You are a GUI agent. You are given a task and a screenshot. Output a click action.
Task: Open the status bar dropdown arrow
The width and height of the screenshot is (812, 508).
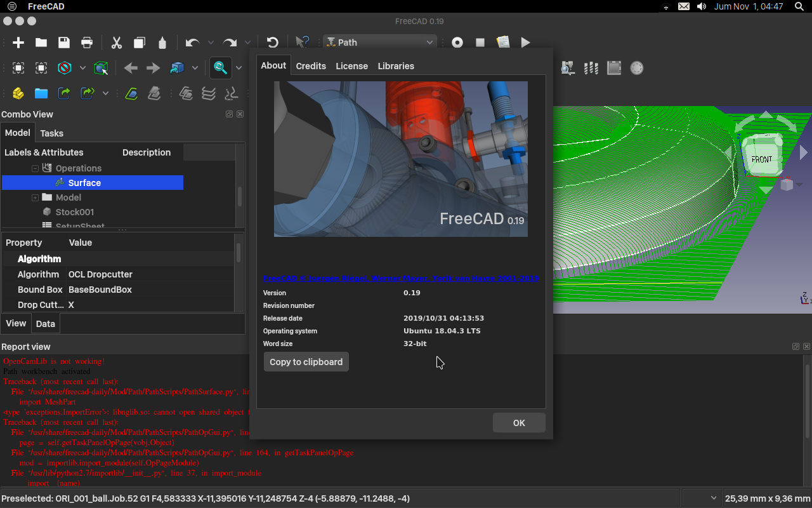[x=714, y=498]
